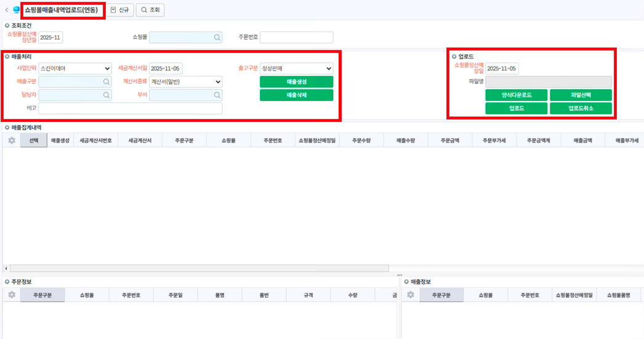Viewport: 644px width, 339px height.
Task: Click the 조회 toolbar button
Action: click(x=150, y=10)
